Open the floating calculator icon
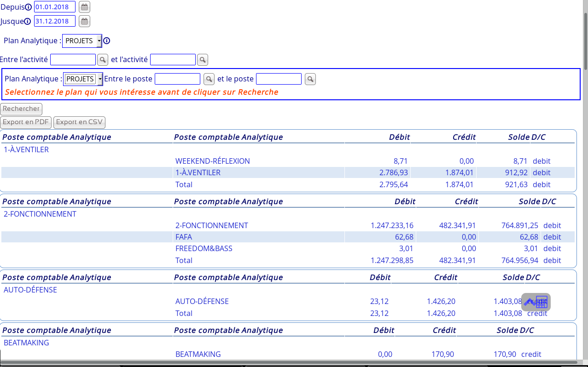This screenshot has height=367, width=588. point(542,302)
